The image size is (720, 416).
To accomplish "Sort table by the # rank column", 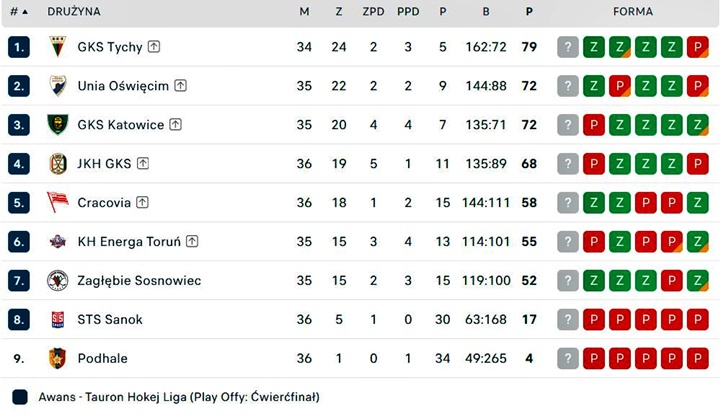I will pyautogui.click(x=19, y=11).
